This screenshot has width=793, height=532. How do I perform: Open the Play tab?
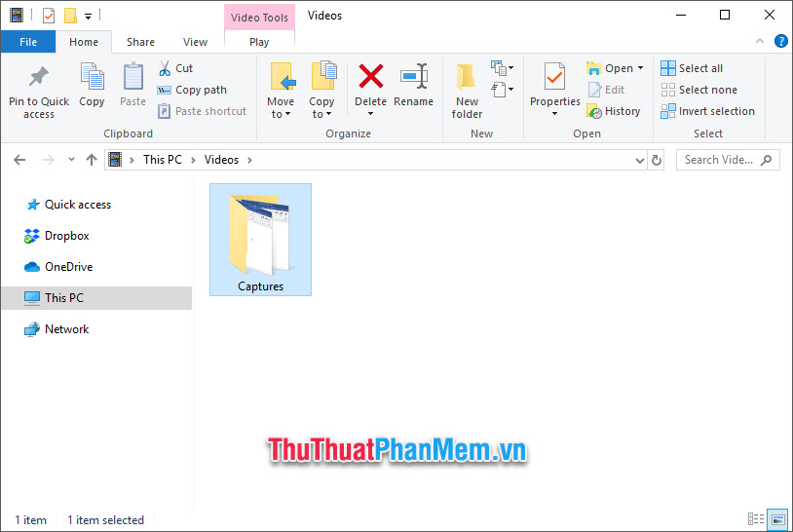click(x=259, y=42)
